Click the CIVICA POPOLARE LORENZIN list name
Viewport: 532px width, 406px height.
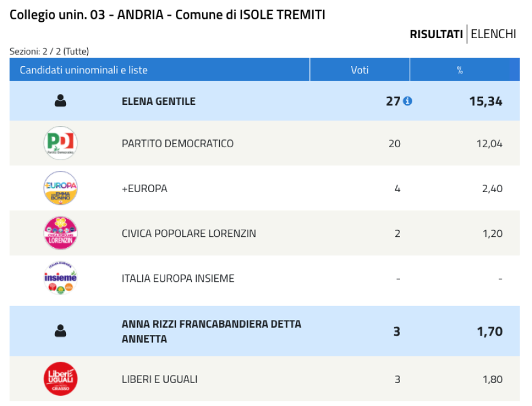[189, 233]
